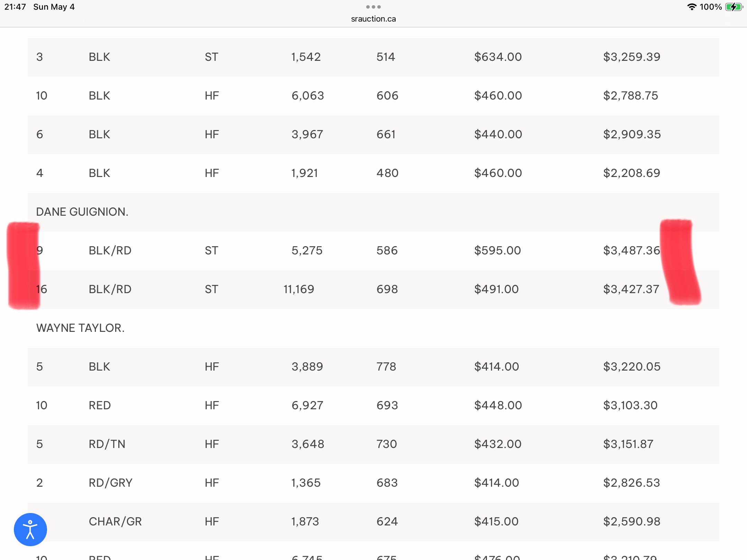Tap the $595.00 price cell
The width and height of the screenshot is (747, 560).
[x=497, y=251]
